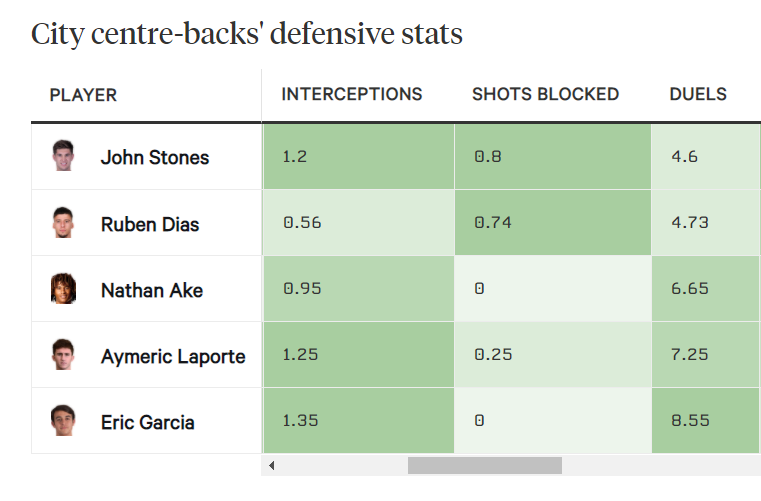The width and height of the screenshot is (761, 501).
Task: Sort by the Interceptions column header
Action: [x=352, y=94]
